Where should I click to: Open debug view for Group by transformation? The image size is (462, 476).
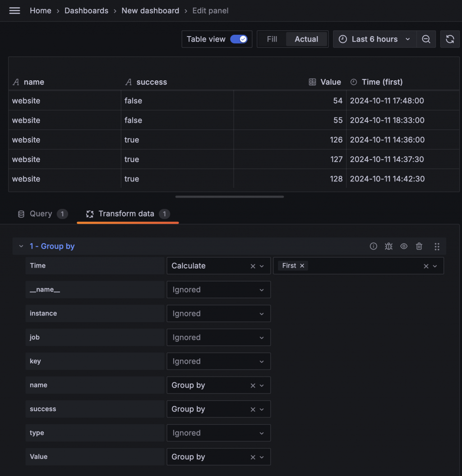(x=388, y=246)
